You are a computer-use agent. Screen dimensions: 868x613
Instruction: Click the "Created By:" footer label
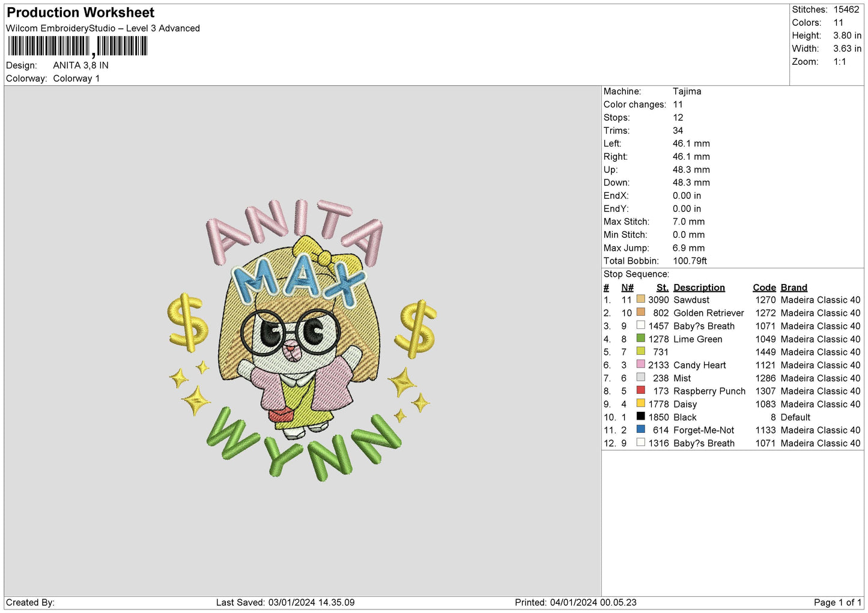30,602
